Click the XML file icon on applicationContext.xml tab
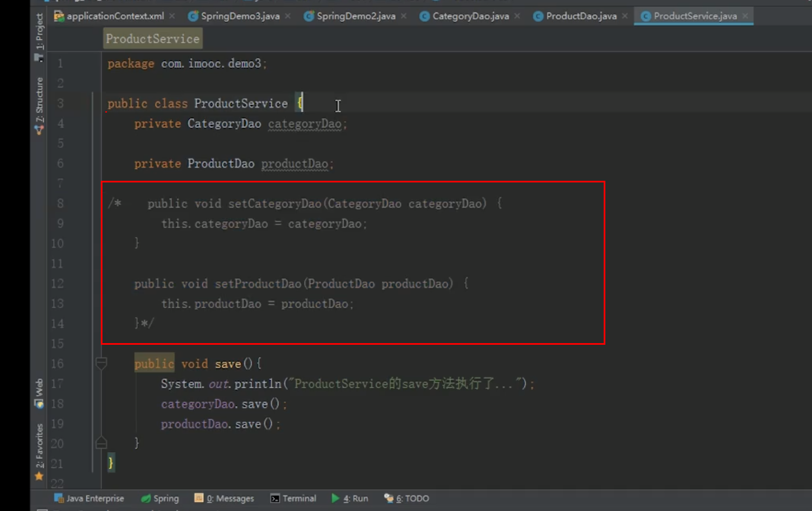This screenshot has height=511, width=812. [x=59, y=16]
